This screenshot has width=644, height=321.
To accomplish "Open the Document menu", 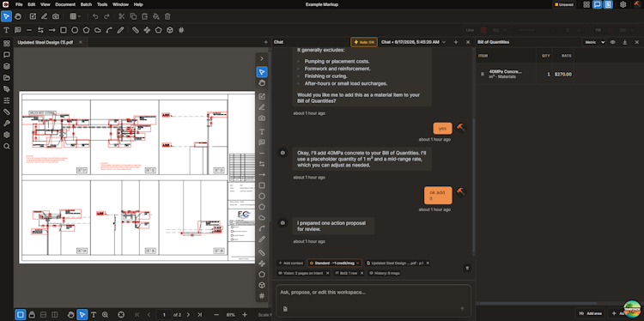I will 65,4.
